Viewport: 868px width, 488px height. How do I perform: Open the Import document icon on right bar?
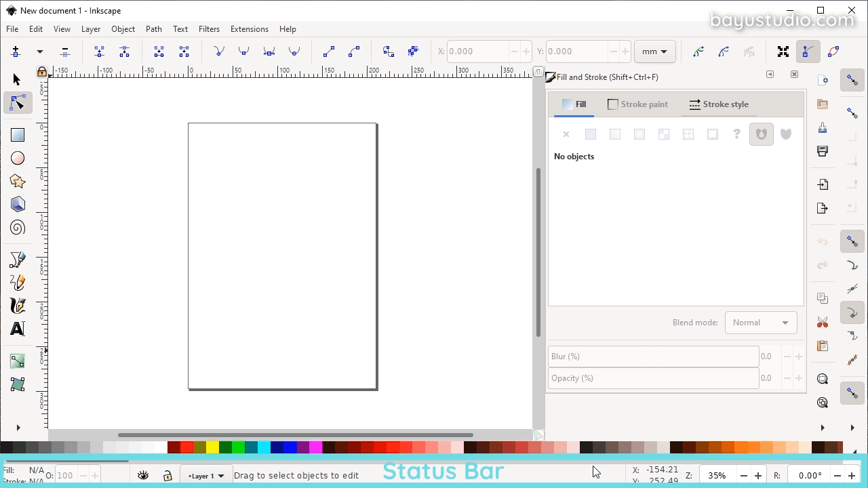pos(823,184)
